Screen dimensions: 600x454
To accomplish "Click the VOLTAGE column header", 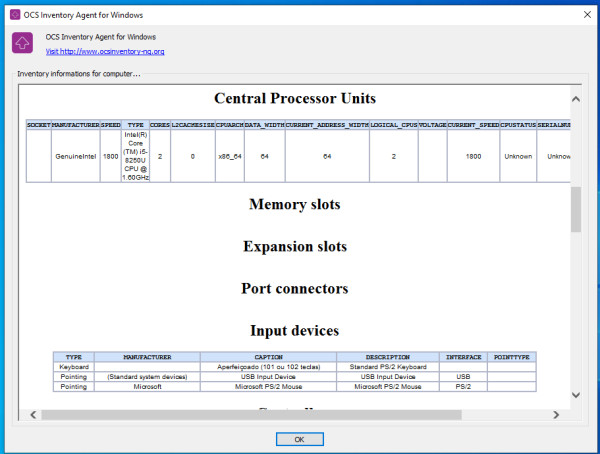I will (x=433, y=125).
